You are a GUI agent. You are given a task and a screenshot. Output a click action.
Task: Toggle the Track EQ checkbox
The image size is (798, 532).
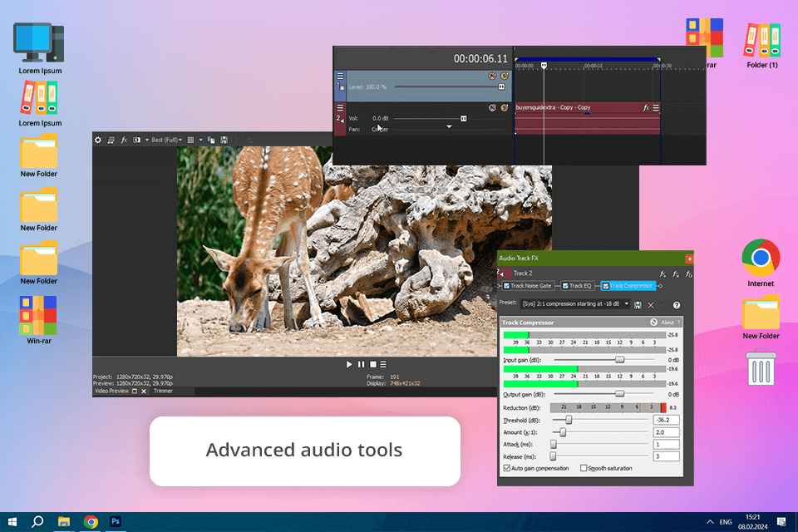565,286
